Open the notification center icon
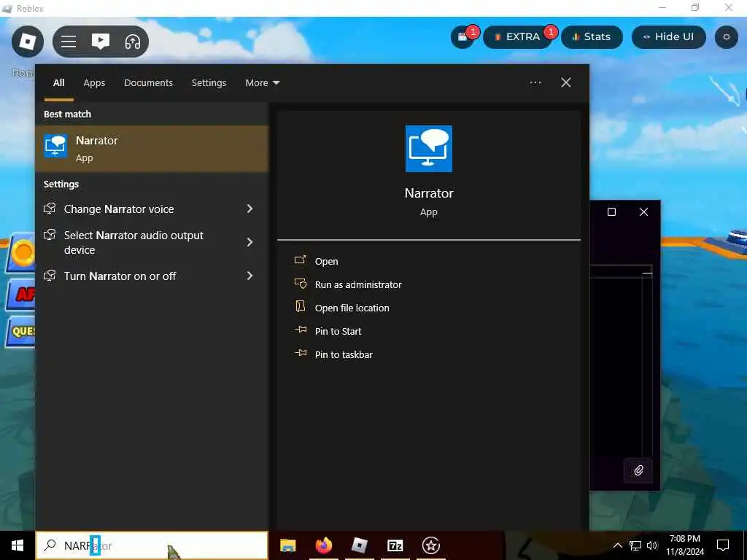This screenshot has width=747, height=560. [723, 545]
